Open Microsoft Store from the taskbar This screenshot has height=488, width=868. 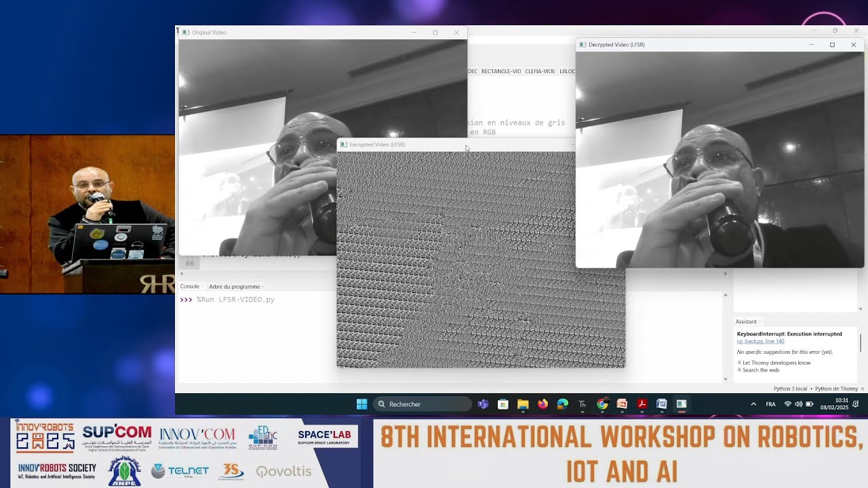(x=503, y=404)
